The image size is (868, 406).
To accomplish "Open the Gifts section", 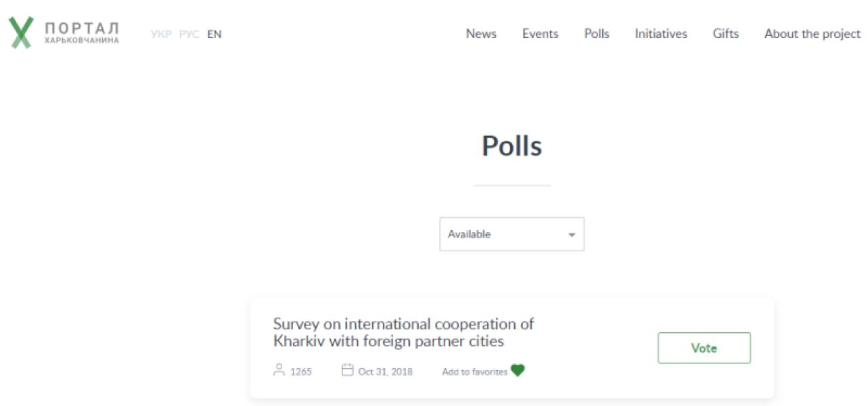I will click(726, 34).
